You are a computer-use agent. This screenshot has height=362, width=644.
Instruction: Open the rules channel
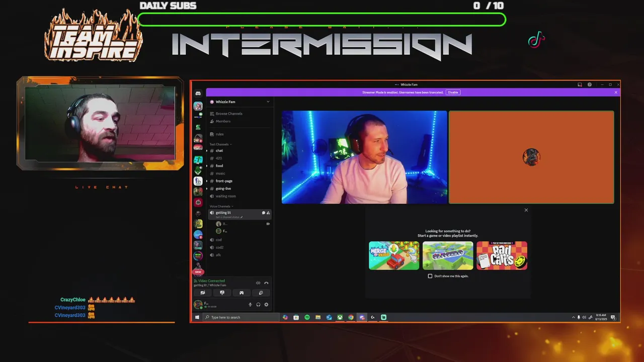239,134
